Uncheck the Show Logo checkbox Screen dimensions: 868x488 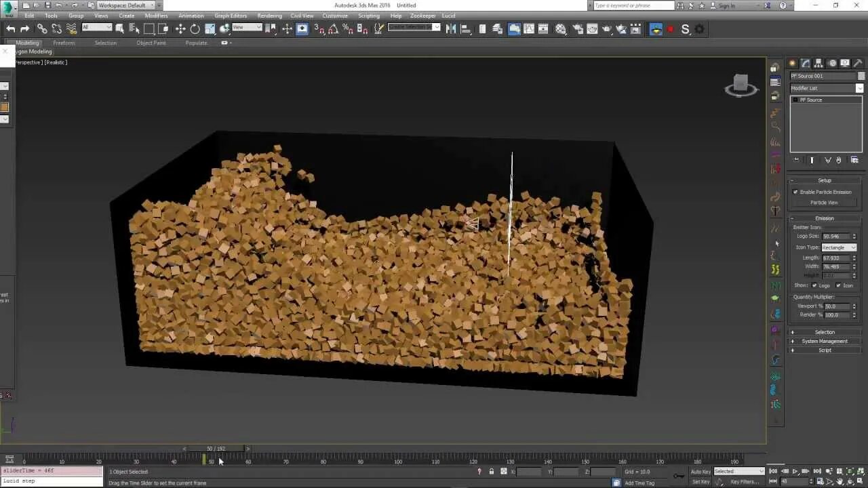point(814,285)
